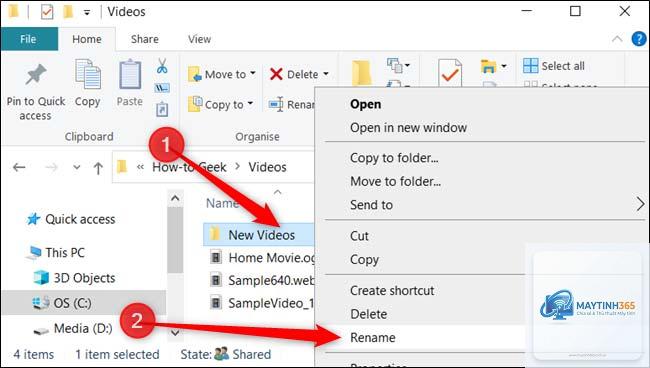Select 3D Objects in navigation pane
650x368 pixels.
click(74, 278)
